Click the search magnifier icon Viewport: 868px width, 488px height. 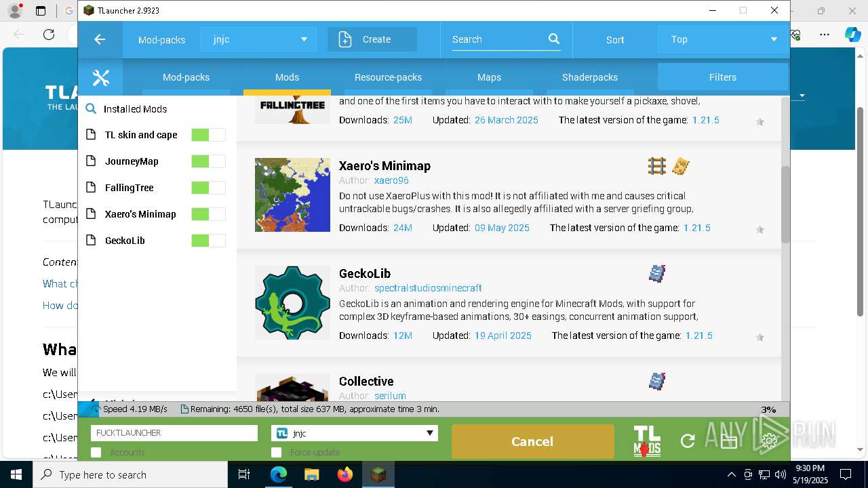point(554,39)
